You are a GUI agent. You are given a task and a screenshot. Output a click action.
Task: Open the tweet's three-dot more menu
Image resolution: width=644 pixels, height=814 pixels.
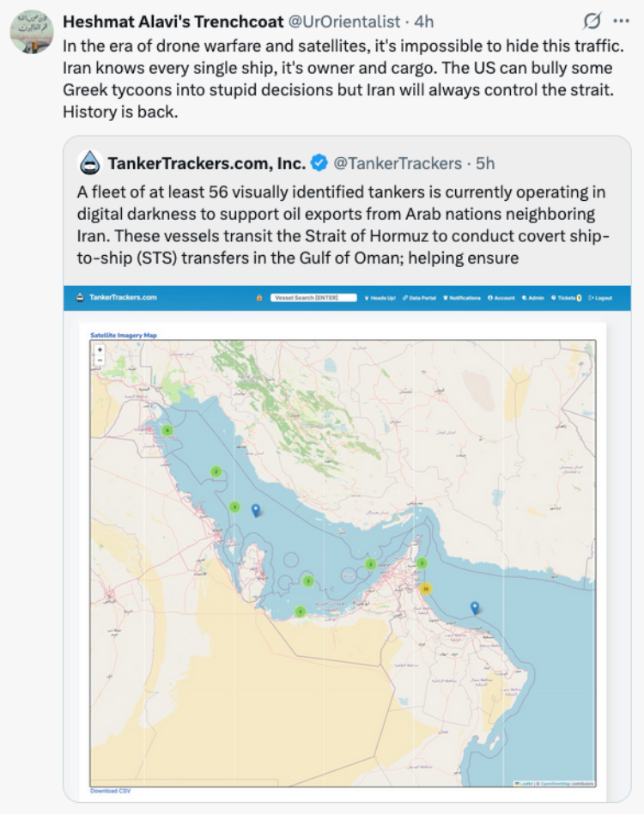[x=621, y=21]
